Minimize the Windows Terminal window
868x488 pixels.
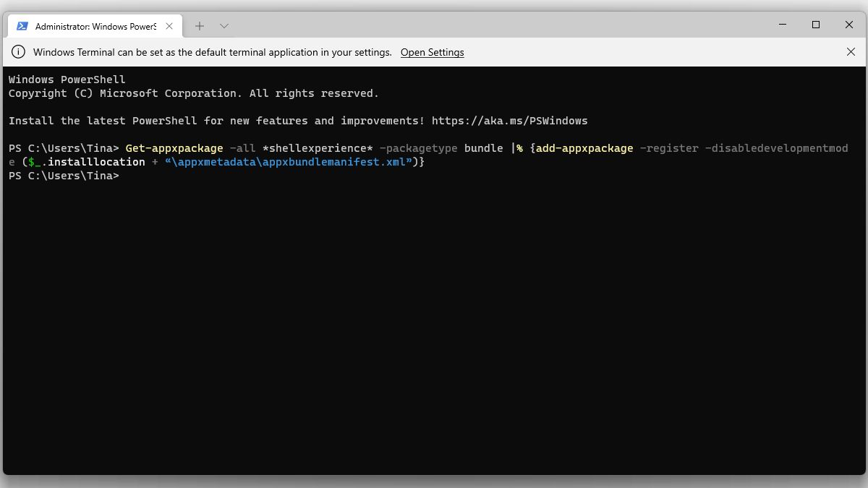click(783, 25)
